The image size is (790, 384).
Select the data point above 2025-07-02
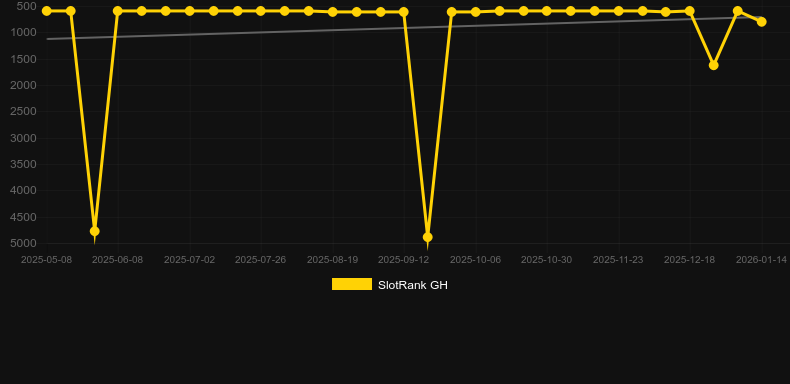pyautogui.click(x=189, y=11)
